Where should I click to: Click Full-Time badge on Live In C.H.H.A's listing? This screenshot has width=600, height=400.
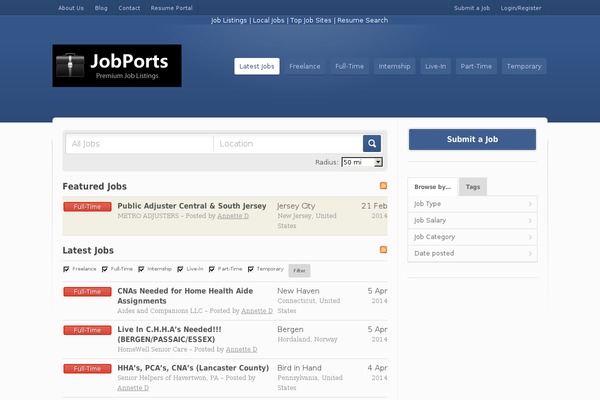click(x=87, y=330)
